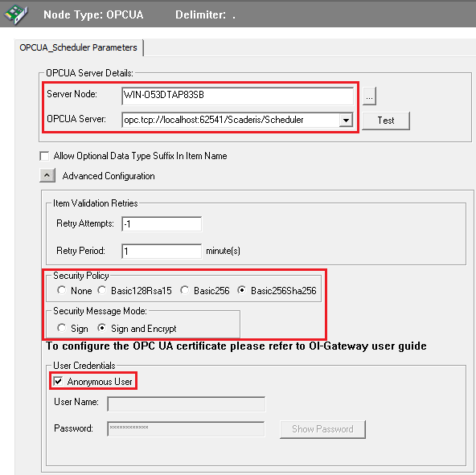The image size is (476, 475).
Task: Enable Allow Optional Data Type Suffix checkbox
Action: [45, 156]
